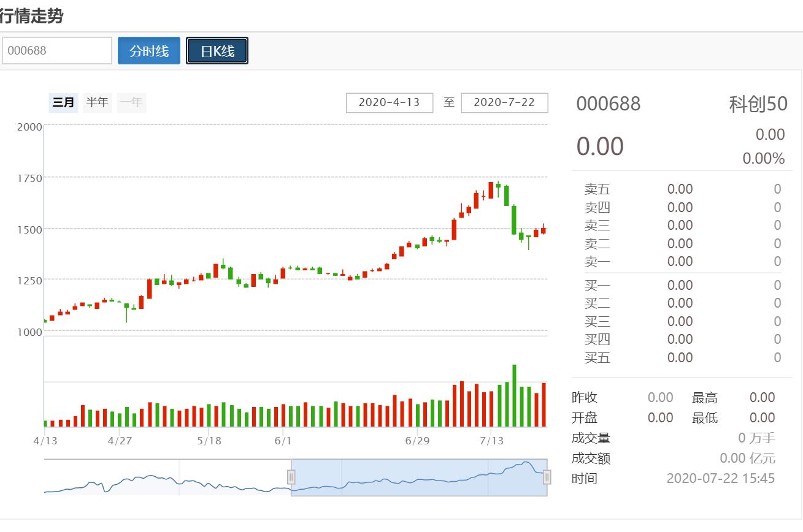Screen dimensions: 803x532
Task: Open the start date field 2020-4-13
Action: (x=390, y=102)
